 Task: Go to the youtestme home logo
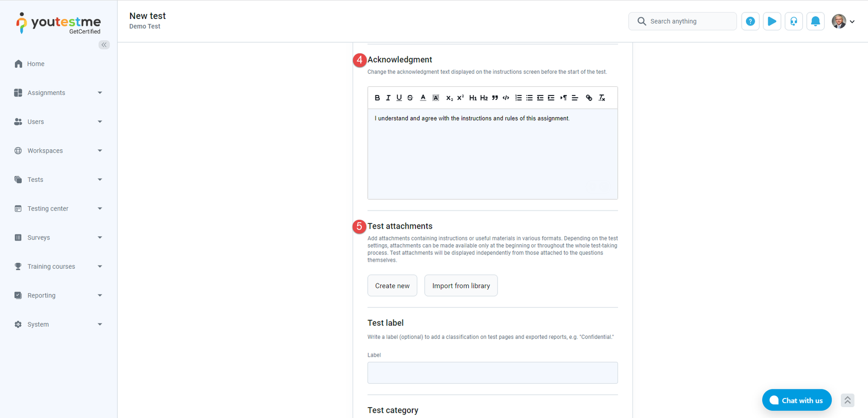pyautogui.click(x=59, y=23)
